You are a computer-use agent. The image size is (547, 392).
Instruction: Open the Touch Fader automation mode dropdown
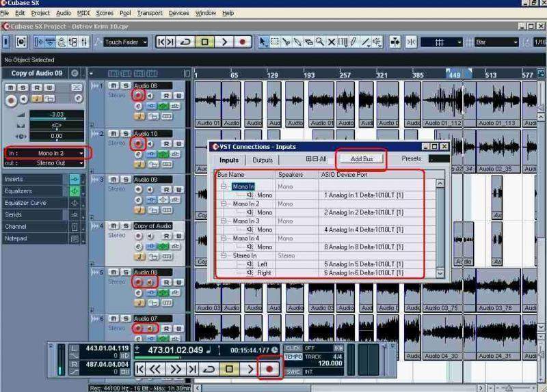(126, 42)
